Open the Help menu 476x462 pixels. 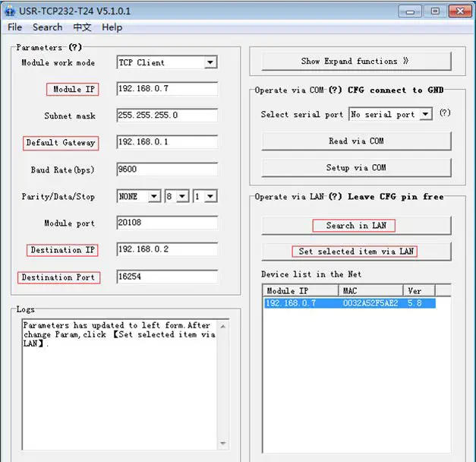(112, 27)
